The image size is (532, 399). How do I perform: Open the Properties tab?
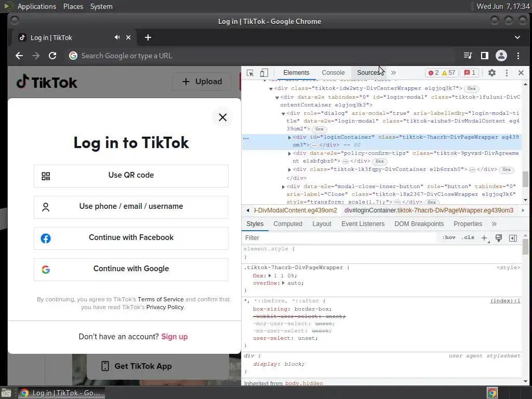[x=468, y=224]
